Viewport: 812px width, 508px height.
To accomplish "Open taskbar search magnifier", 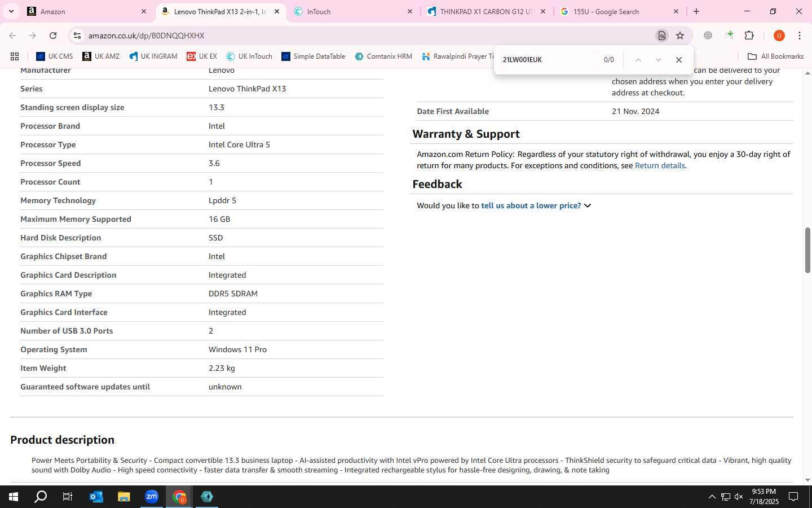I will pyautogui.click(x=41, y=497).
